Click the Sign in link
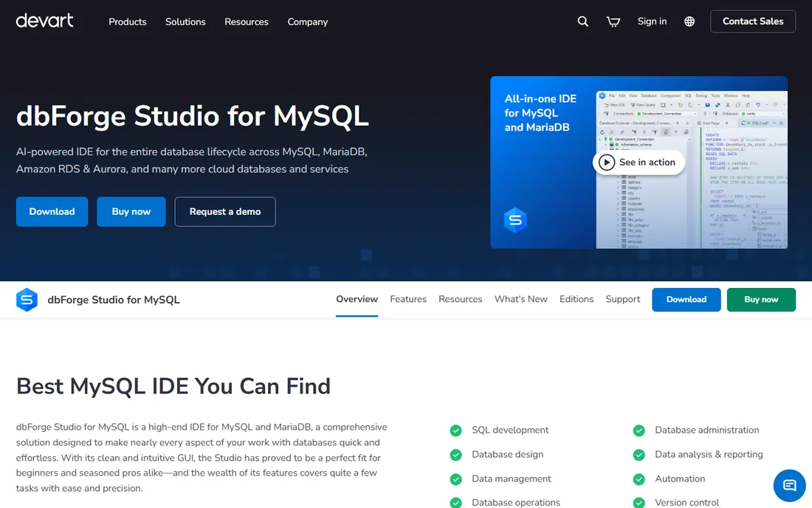812x508 pixels. (652, 21)
